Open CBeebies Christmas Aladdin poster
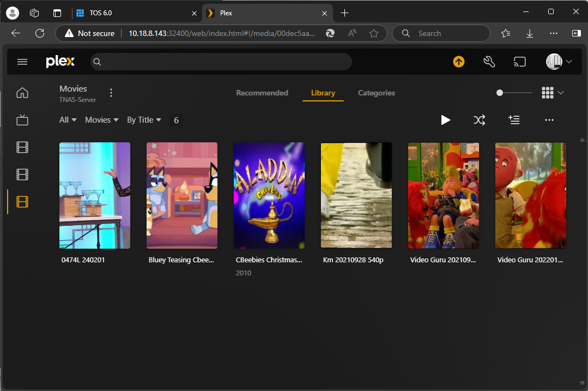The image size is (588, 391). click(x=269, y=195)
